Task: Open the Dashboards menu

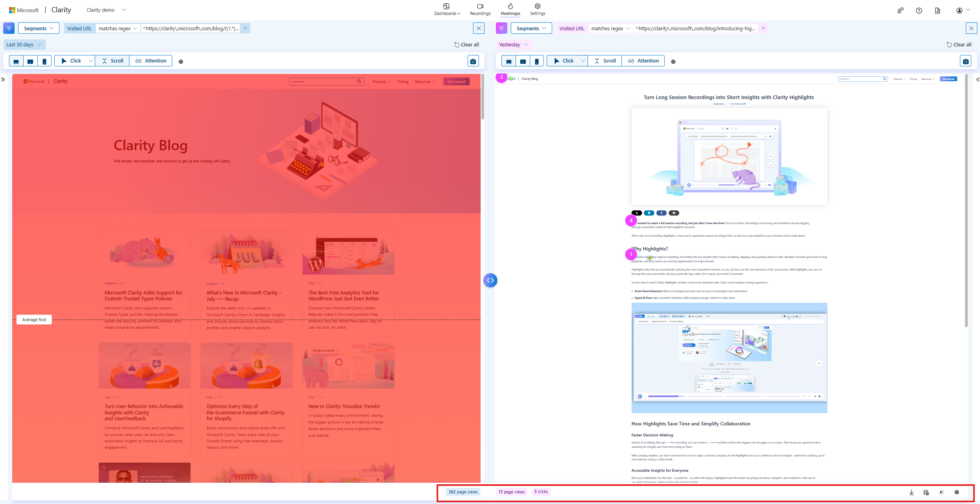Action: 447,9
